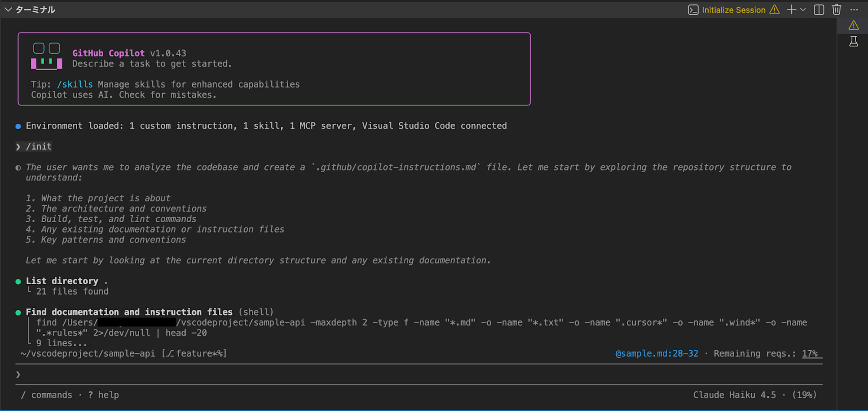868x411 pixels.
Task: Click "2. The architecture and conventions"
Action: pyautogui.click(x=116, y=209)
